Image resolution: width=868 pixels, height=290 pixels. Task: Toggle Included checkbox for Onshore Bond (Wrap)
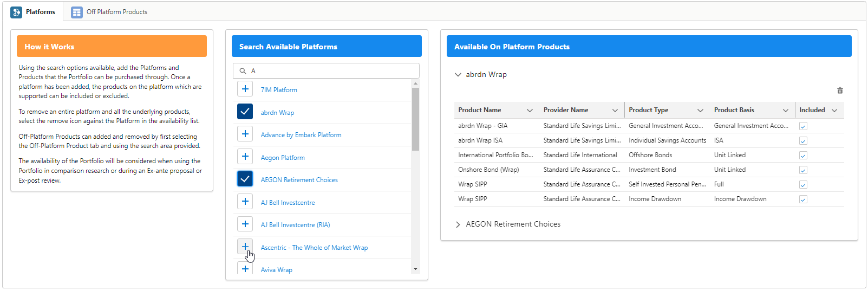click(x=803, y=170)
